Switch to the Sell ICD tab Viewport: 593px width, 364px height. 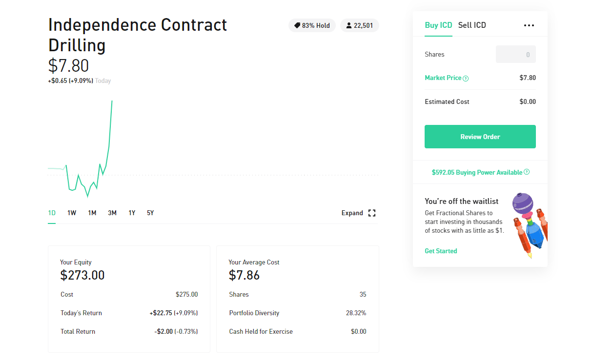click(472, 25)
